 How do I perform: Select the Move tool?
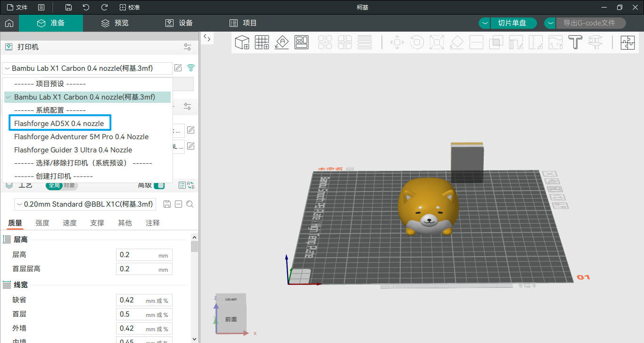[x=397, y=42]
